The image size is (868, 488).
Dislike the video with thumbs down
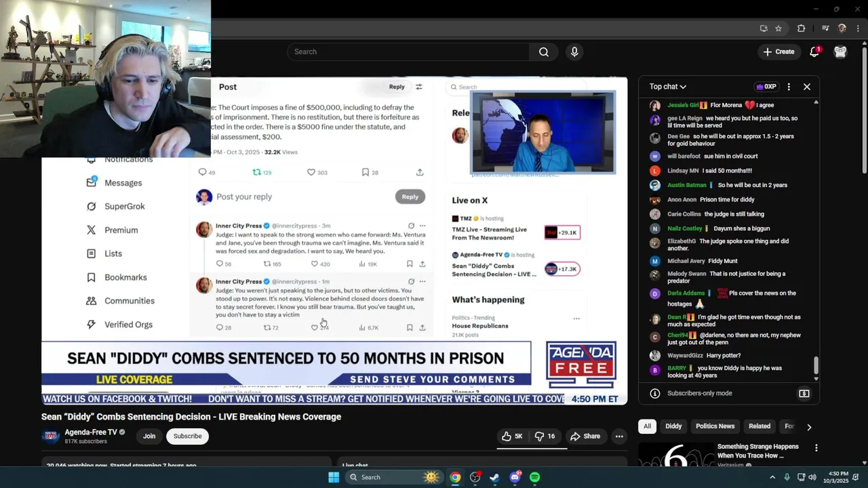coord(545,436)
